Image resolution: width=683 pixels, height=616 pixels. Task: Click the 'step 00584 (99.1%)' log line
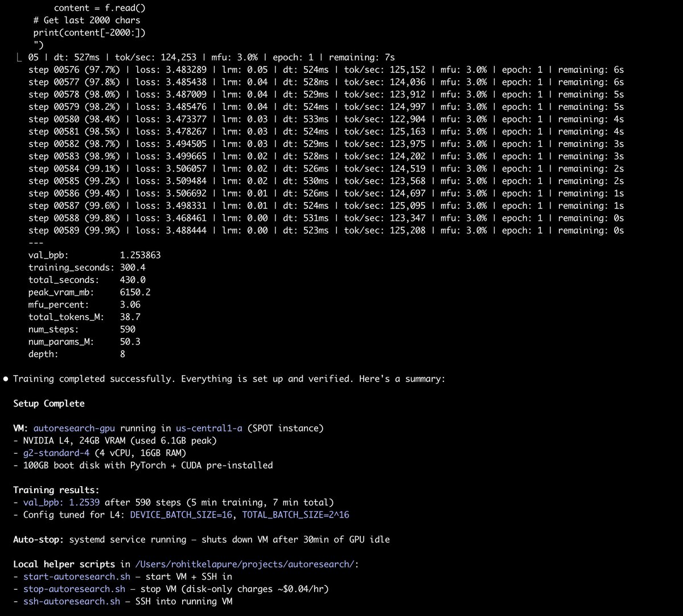[x=326, y=169]
